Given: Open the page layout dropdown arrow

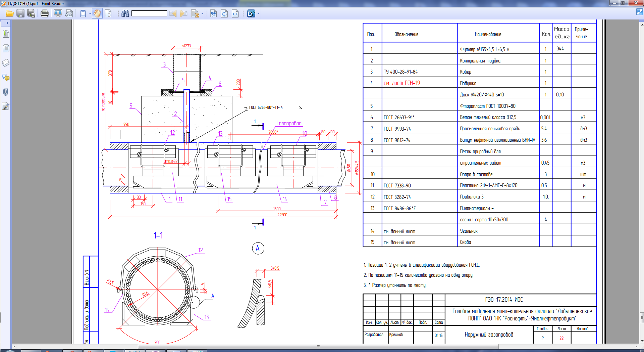Looking at the screenshot, I should (90, 14).
